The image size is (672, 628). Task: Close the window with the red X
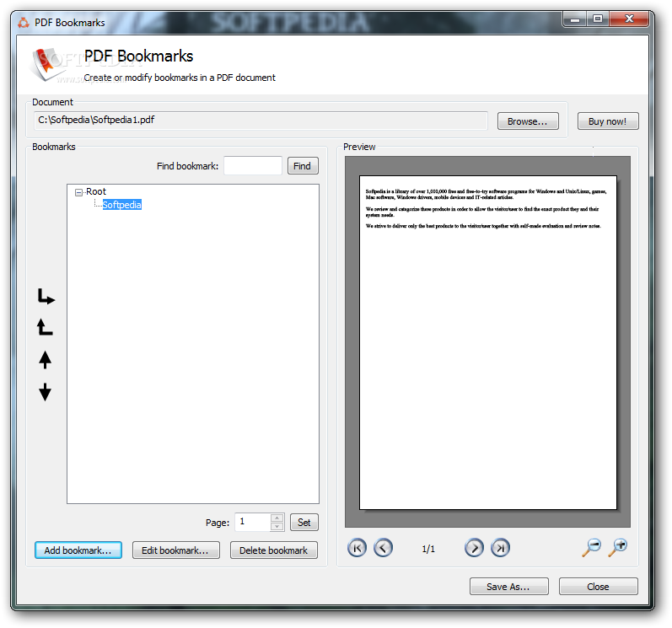pos(629,19)
